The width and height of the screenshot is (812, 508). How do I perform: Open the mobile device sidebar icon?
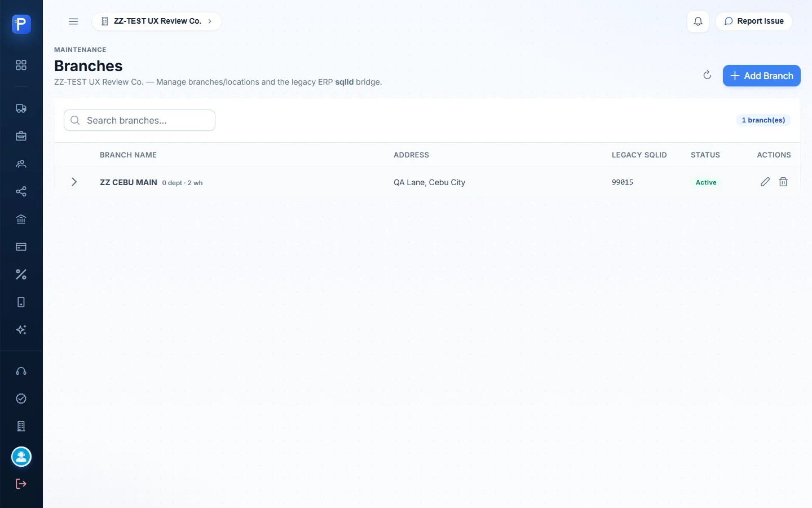click(21, 302)
